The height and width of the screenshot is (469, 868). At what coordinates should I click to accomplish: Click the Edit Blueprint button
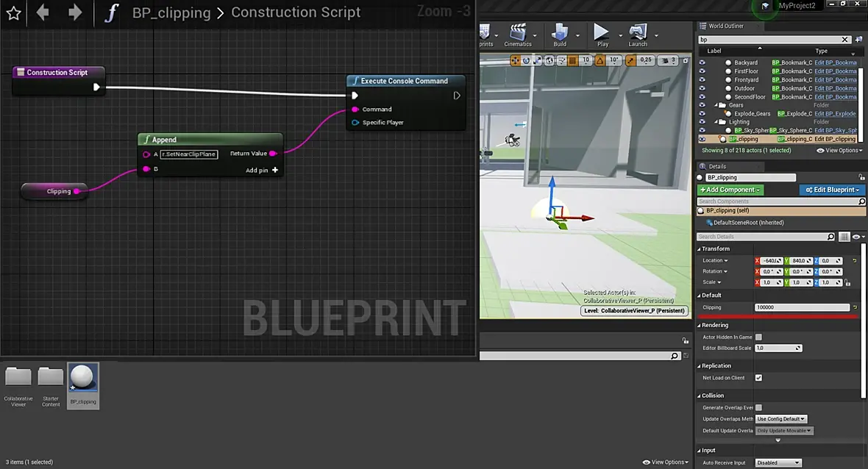tap(832, 190)
